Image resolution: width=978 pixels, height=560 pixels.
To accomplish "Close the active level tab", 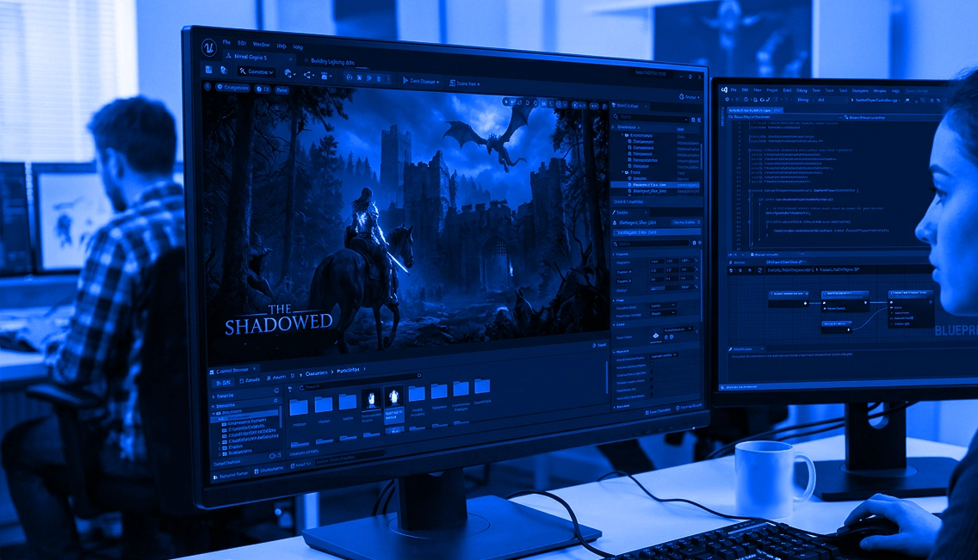I will tap(291, 58).
